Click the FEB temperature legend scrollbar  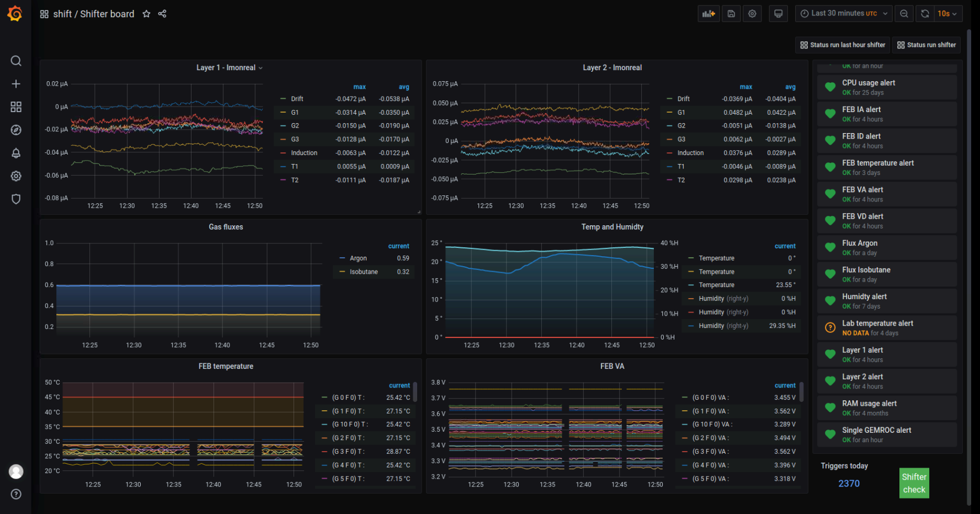[x=415, y=392]
